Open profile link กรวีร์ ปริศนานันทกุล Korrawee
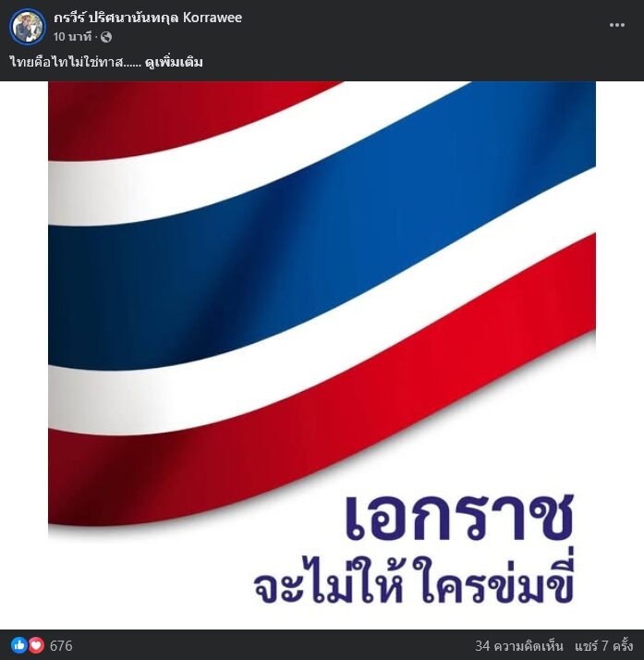 pos(148,18)
